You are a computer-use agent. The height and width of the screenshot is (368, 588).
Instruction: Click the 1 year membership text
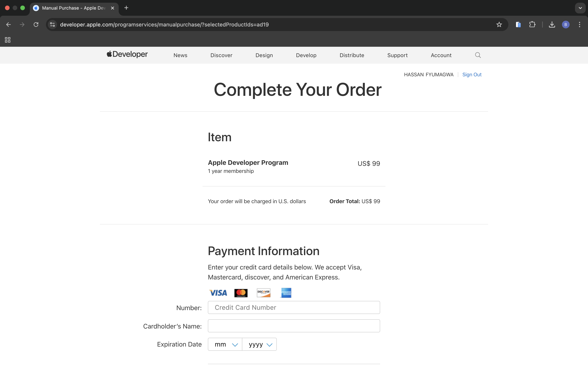[x=231, y=171]
